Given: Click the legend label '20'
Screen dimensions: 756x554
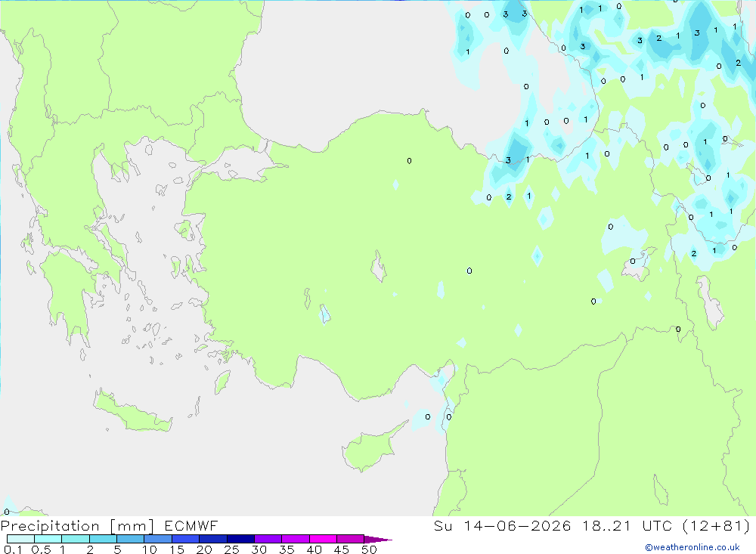Looking at the screenshot, I should 204,549.
